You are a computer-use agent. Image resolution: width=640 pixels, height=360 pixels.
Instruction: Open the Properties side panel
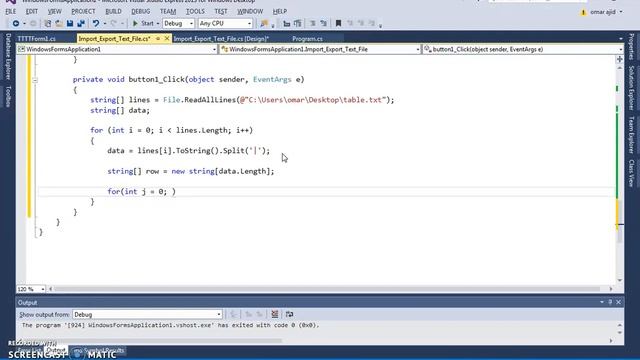(x=631, y=47)
